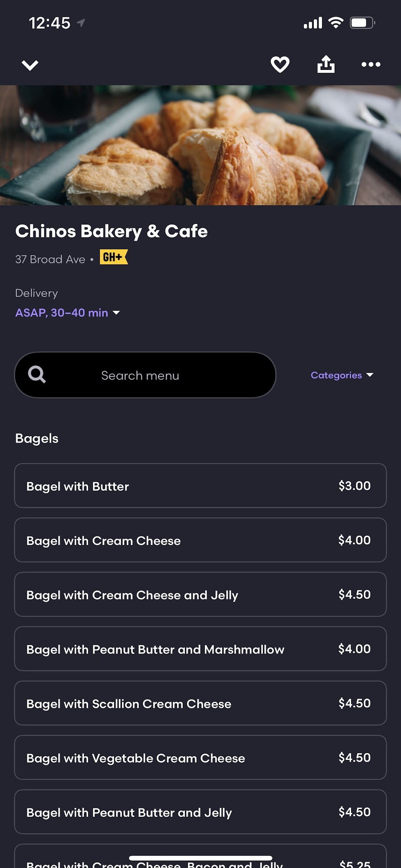Open the three-dots more options menu
Viewport: 401px width, 868px height.
click(371, 65)
